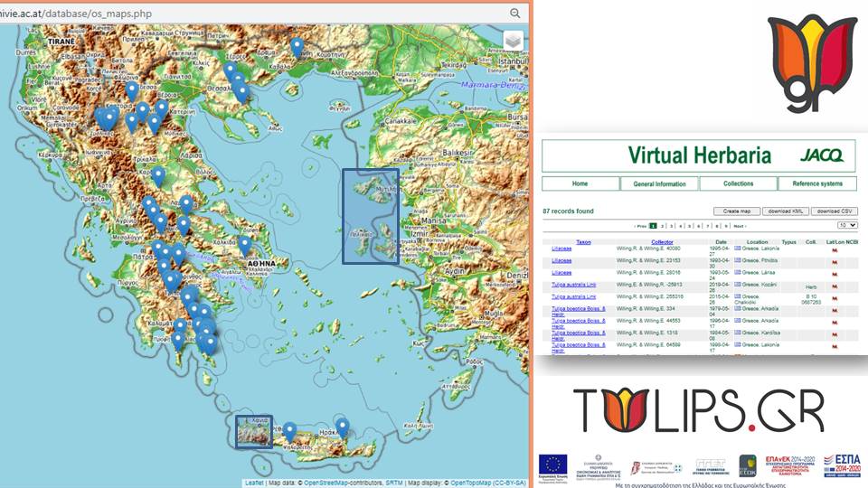
Task: Go to results page 9
Action: [x=726, y=226]
